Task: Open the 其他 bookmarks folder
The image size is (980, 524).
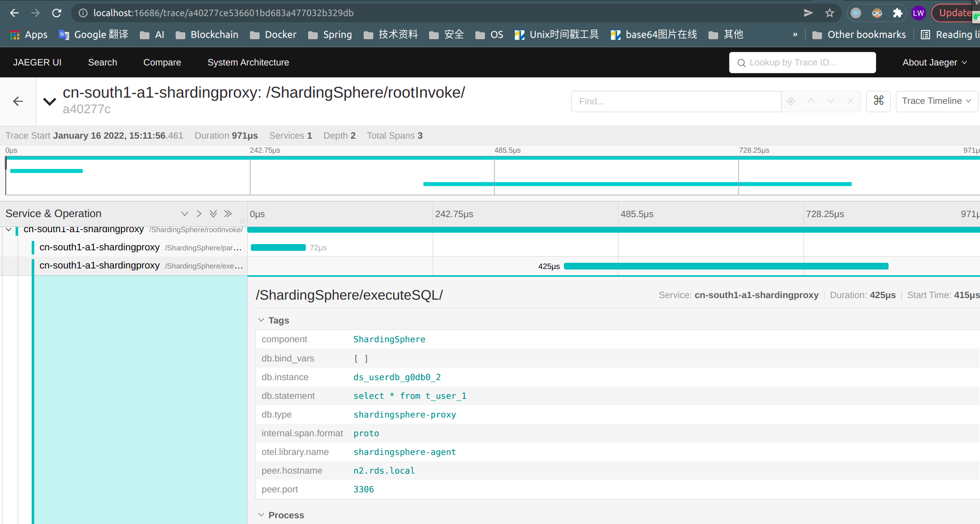Action: [726, 35]
